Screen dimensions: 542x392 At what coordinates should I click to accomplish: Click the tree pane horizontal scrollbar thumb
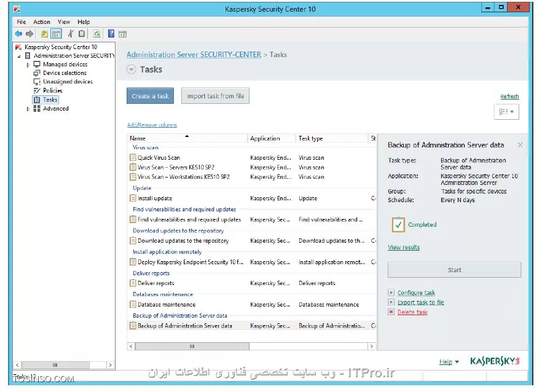click(55, 365)
